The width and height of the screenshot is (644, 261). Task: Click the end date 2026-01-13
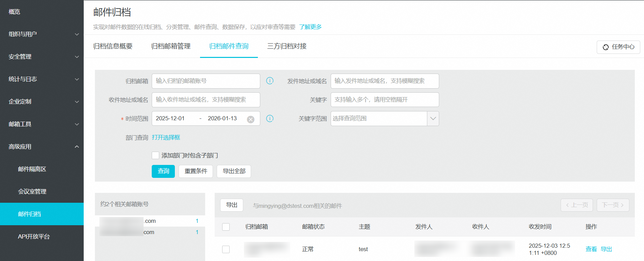tap(222, 119)
